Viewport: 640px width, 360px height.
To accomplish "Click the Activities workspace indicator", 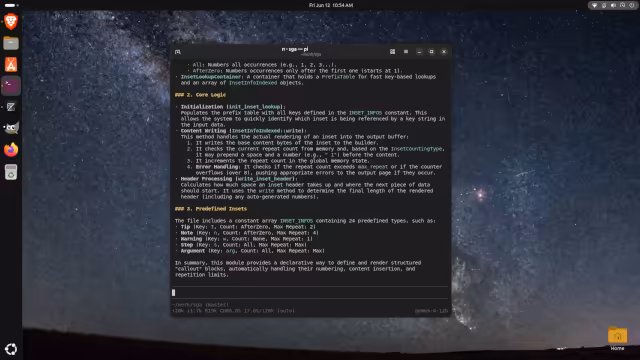I will point(11,5).
